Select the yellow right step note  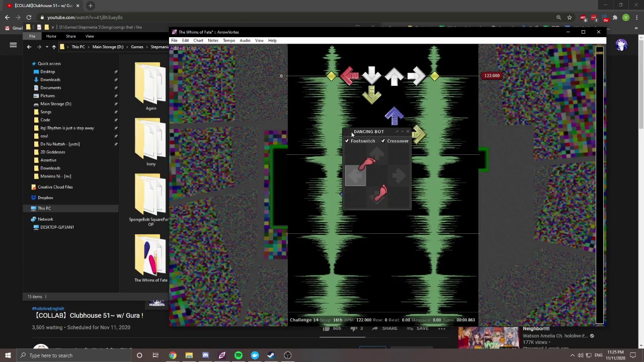[x=419, y=134]
